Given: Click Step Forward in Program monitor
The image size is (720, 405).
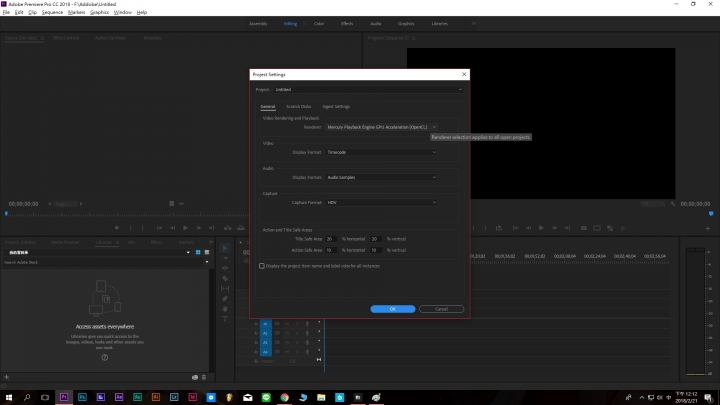Looking at the screenshot, I should pos(554,228).
